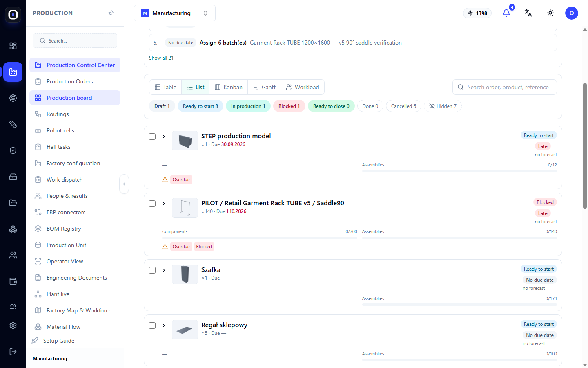Focus the sidebar Search field
The image size is (588, 368).
[75, 40]
